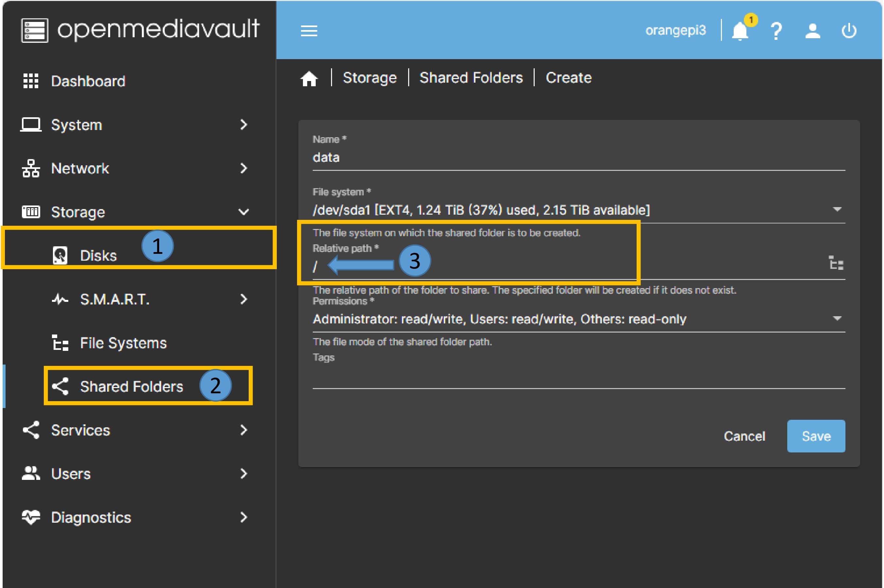
Task: Open File Systems in the sidebar
Action: [139, 343]
